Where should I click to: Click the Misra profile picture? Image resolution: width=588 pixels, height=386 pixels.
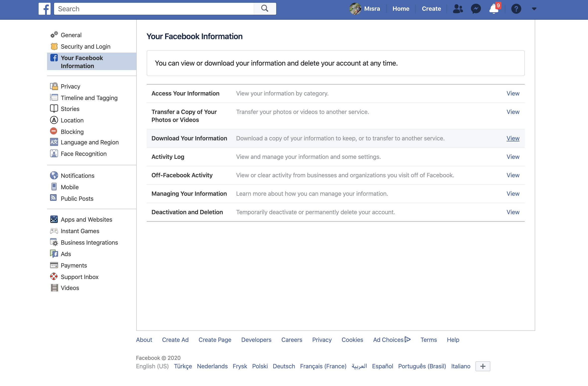tap(355, 9)
